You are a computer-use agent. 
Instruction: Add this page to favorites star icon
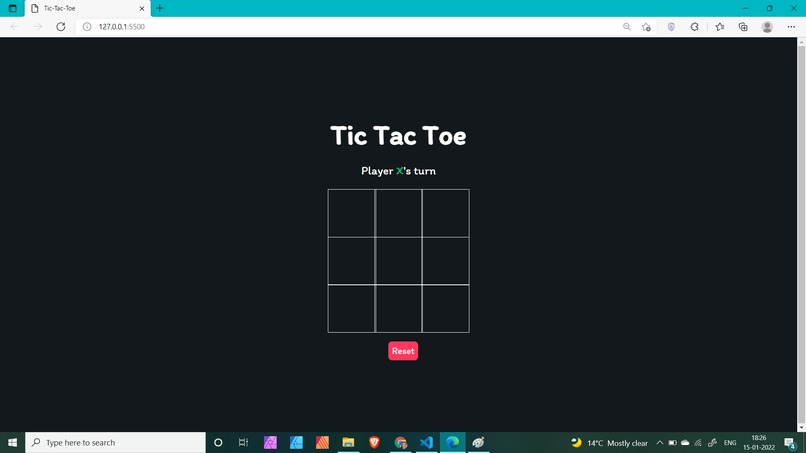point(646,27)
